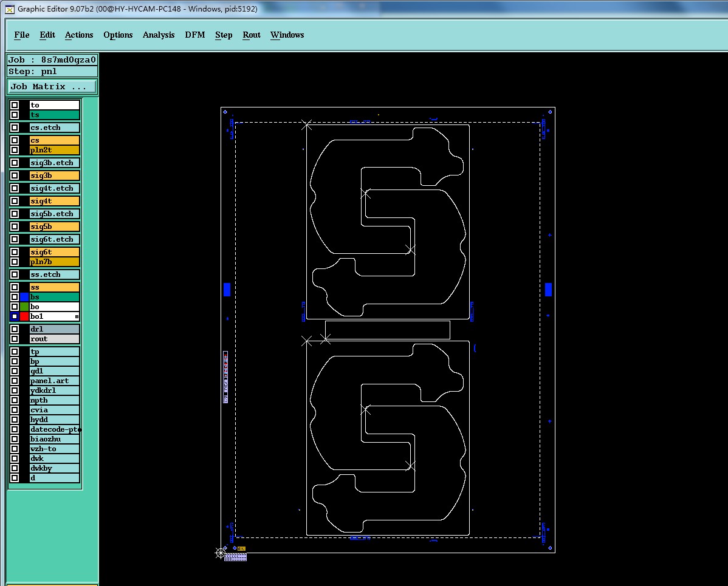The image size is (728, 586).
Task: Click bo1 layer small marker icon
Action: tap(77, 317)
